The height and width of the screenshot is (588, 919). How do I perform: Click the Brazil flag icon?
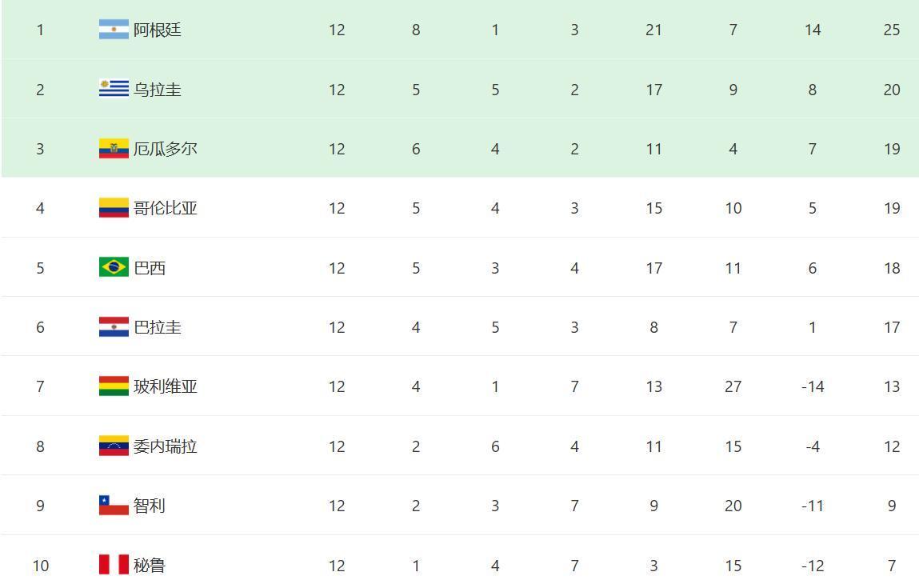coord(114,266)
